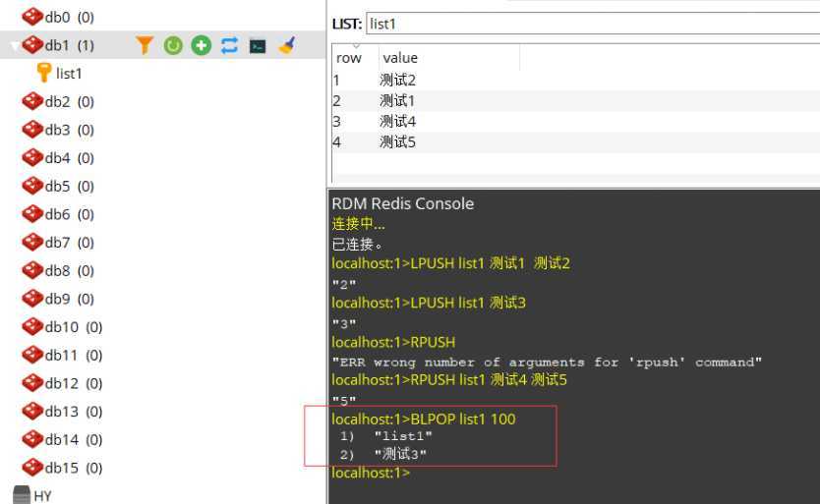Sort by the value column header
This screenshot has height=504, width=820.
(400, 58)
